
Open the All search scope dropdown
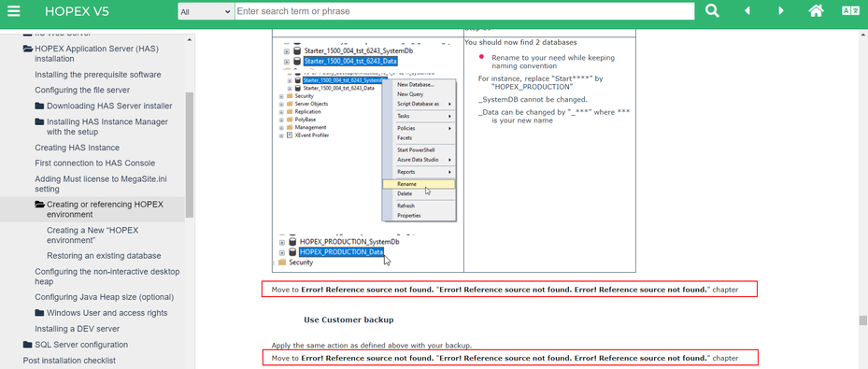206,11
